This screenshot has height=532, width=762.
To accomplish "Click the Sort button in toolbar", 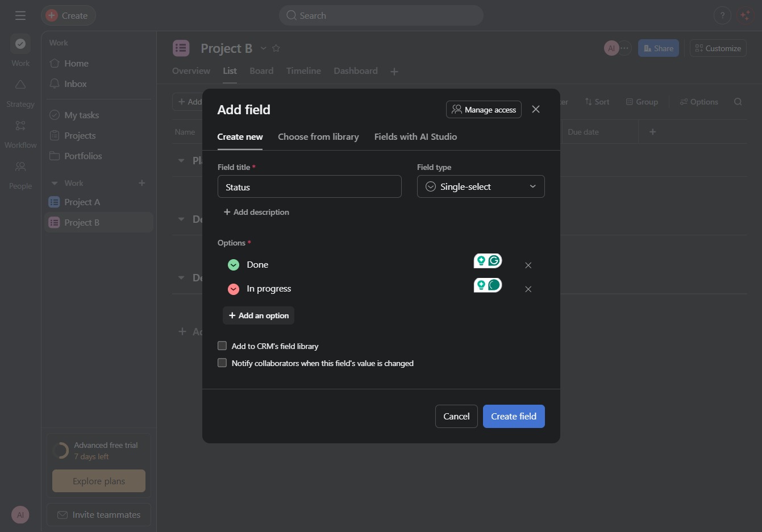I will 597,102.
